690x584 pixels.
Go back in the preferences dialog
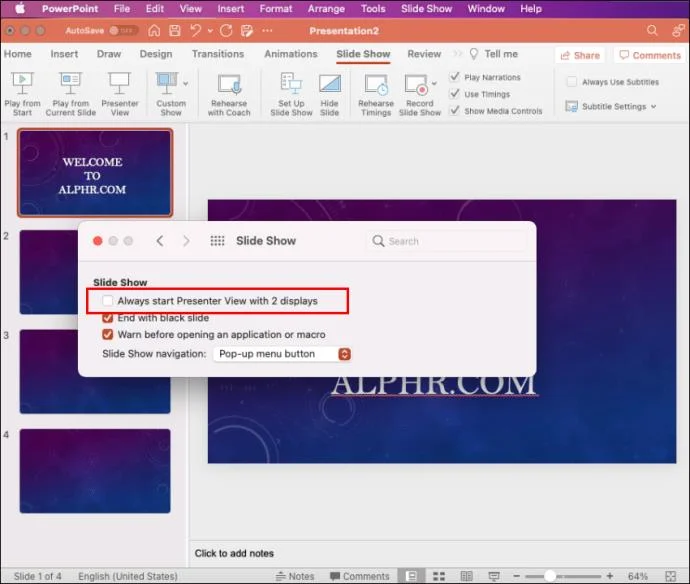160,241
